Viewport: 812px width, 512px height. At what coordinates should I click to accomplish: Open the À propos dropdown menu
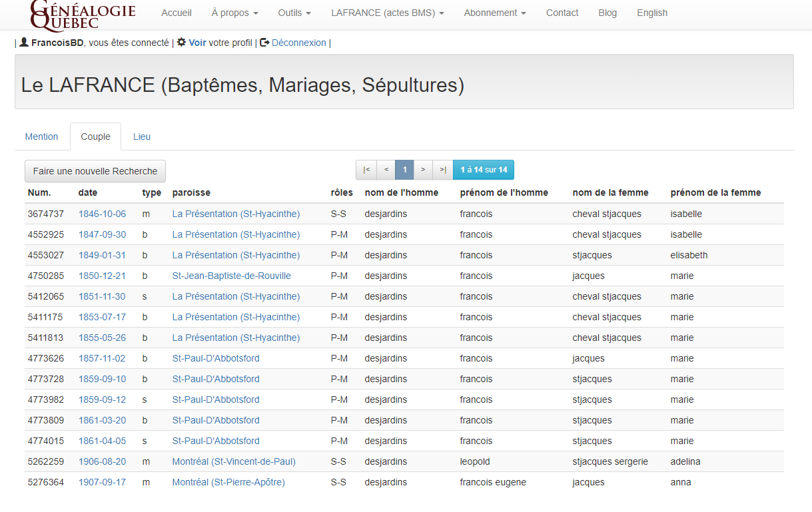tap(234, 13)
